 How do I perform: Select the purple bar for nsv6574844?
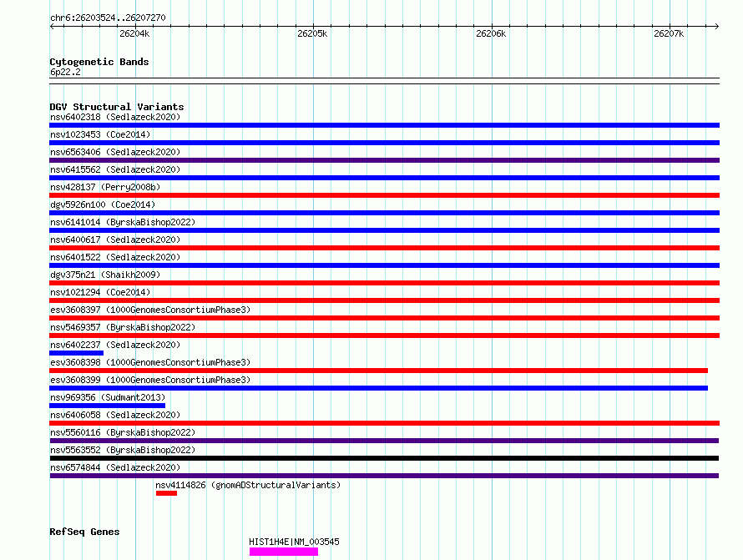point(384,476)
